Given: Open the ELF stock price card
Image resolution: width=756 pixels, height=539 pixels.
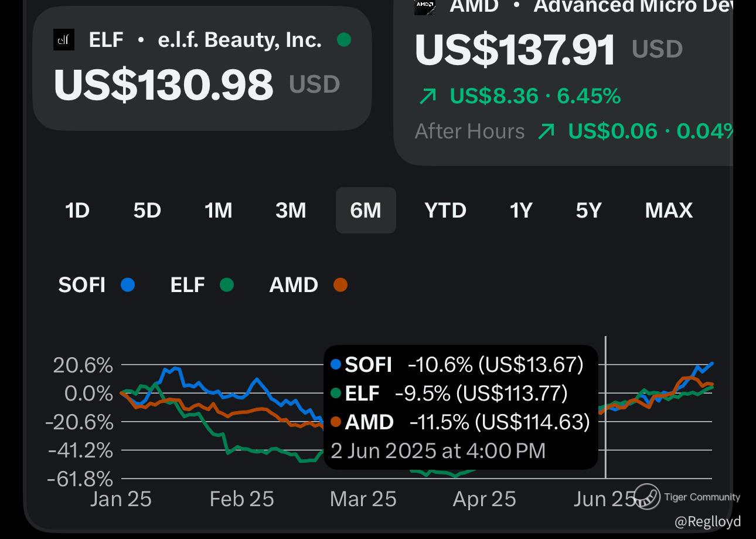Looking at the screenshot, I should pyautogui.click(x=202, y=69).
